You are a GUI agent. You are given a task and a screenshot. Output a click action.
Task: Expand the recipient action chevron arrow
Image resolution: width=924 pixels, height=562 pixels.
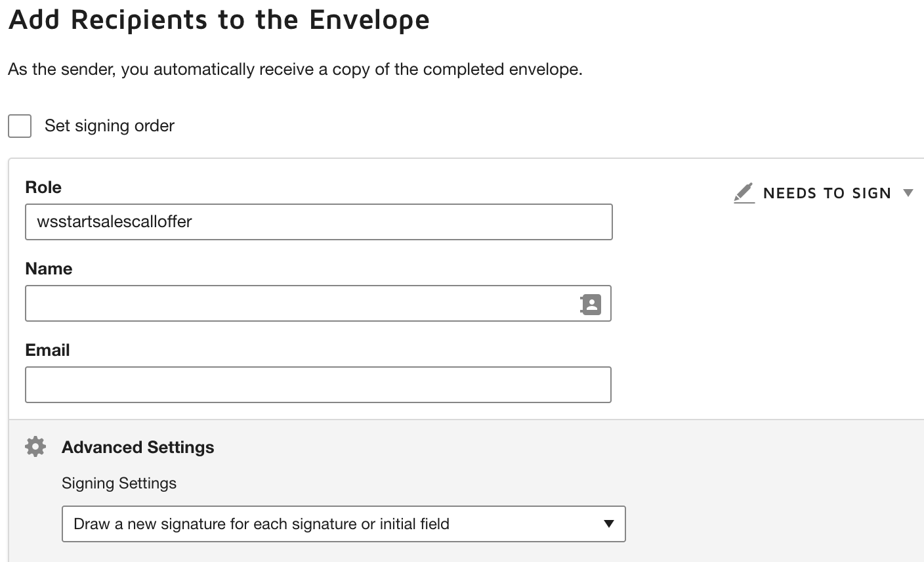[x=910, y=193]
